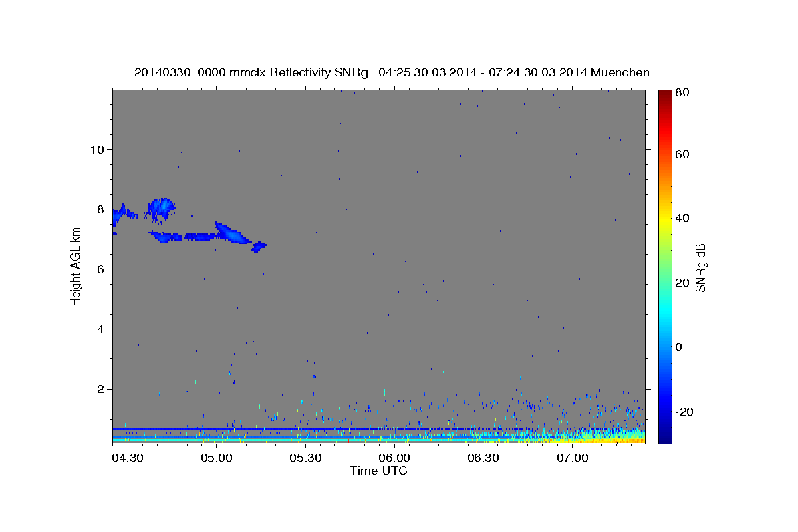Viewport: 798px width, 532px height.
Task: Click the 06:00 time tick label
Action: 394,458
